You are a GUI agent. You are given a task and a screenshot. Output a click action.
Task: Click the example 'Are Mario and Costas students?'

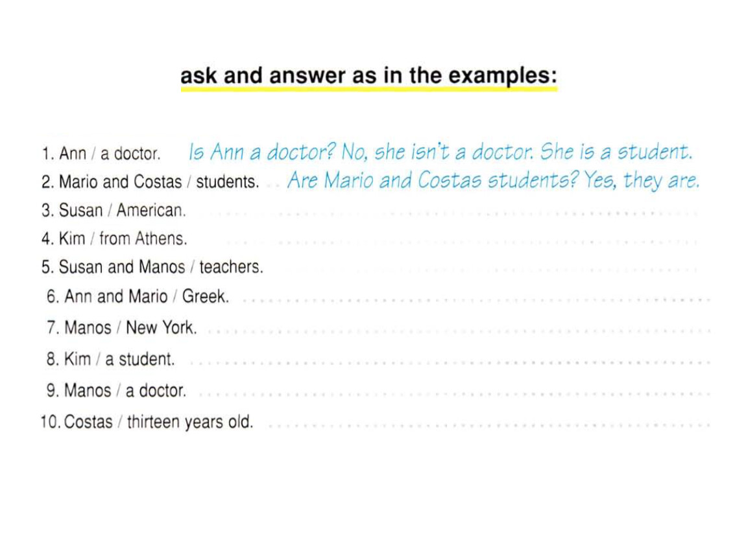[x=433, y=181]
